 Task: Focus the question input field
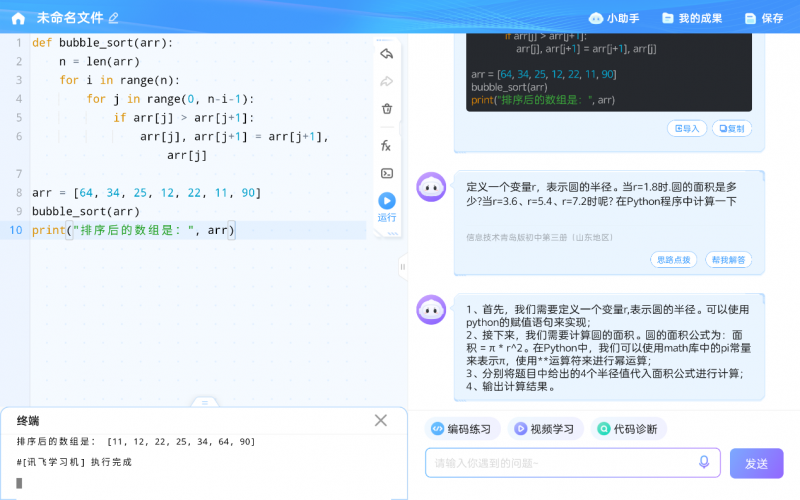click(x=572, y=463)
